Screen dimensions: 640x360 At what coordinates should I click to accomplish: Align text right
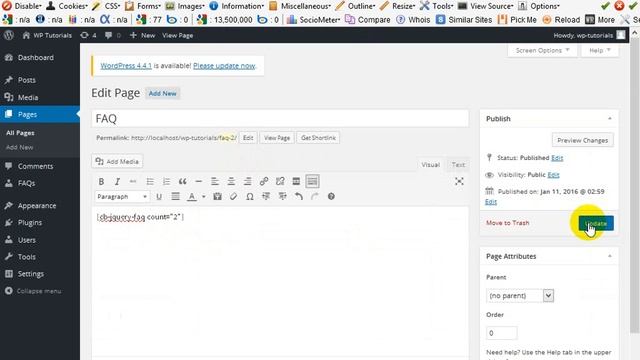pos(247,181)
